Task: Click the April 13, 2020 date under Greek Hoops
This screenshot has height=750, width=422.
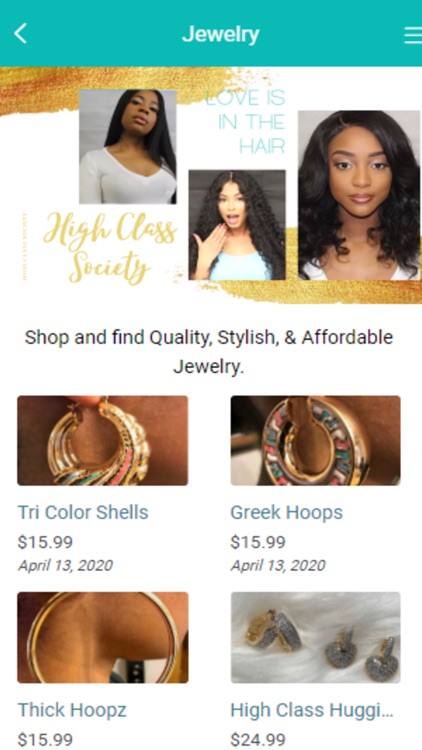Action: tap(278, 565)
